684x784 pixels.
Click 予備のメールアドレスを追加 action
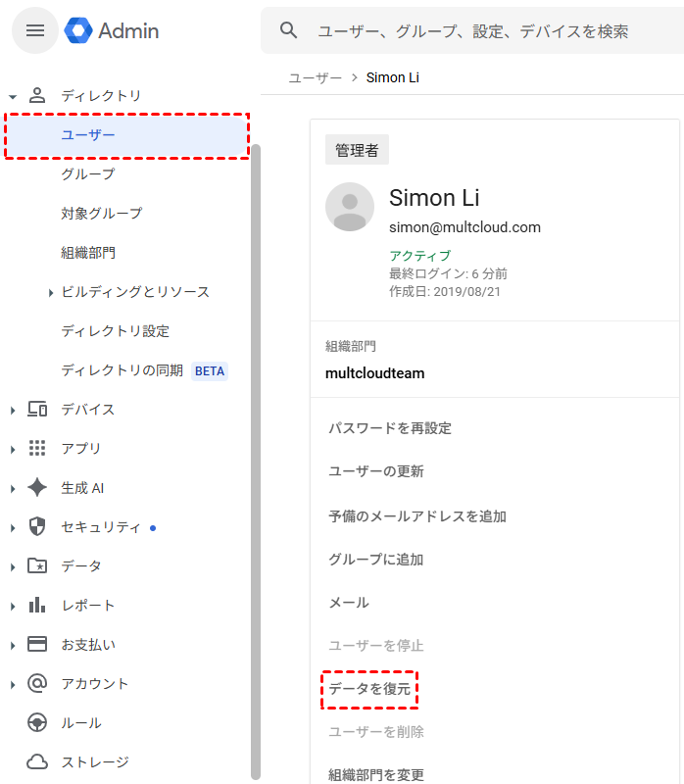(x=417, y=515)
